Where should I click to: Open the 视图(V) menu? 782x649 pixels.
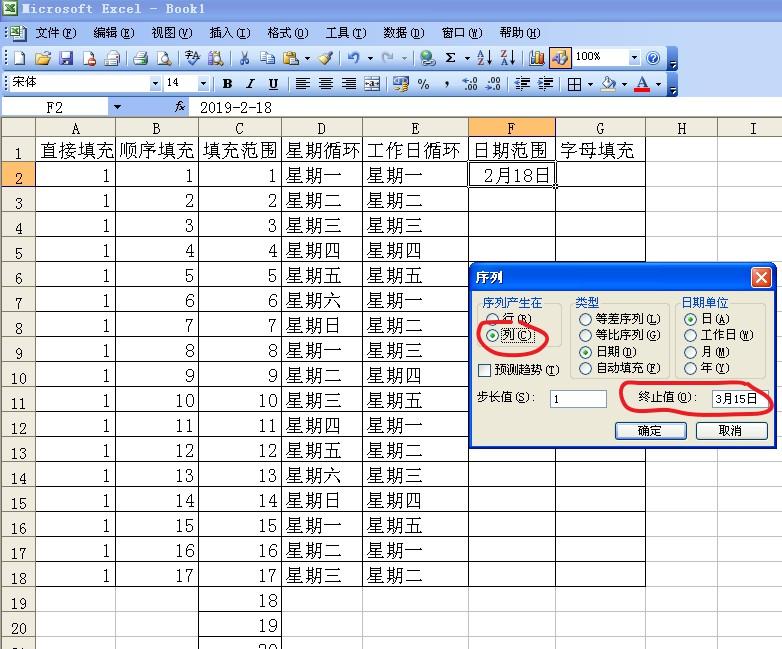point(172,33)
